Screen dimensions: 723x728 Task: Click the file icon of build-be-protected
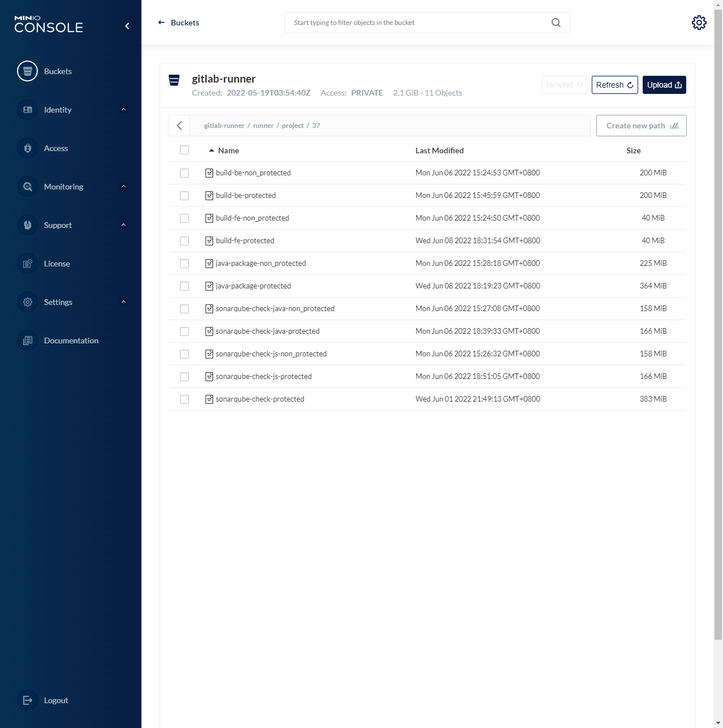209,196
